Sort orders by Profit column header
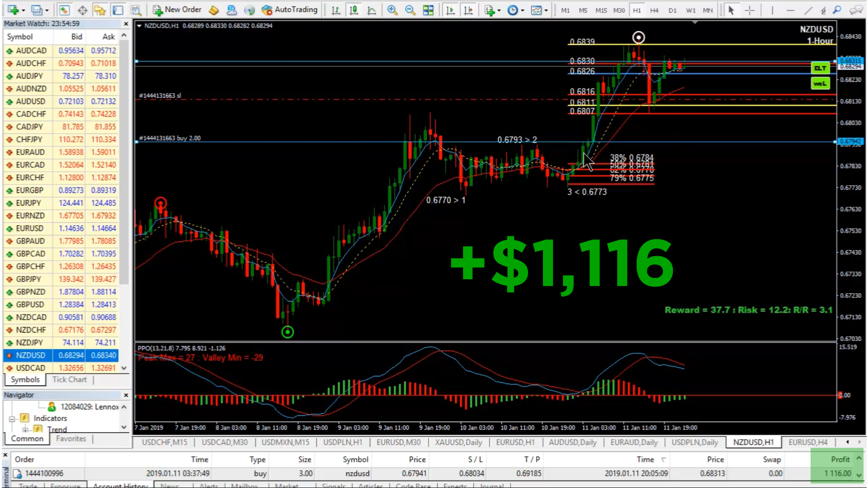 [840, 459]
